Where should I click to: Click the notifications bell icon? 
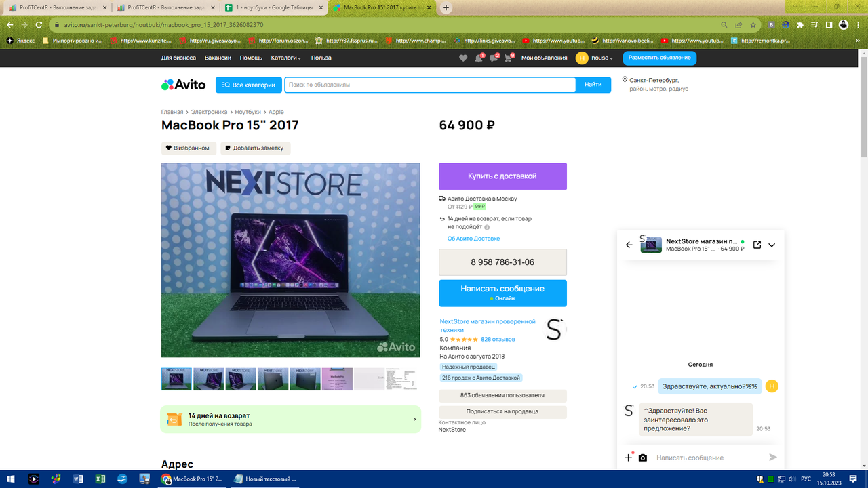coord(478,58)
